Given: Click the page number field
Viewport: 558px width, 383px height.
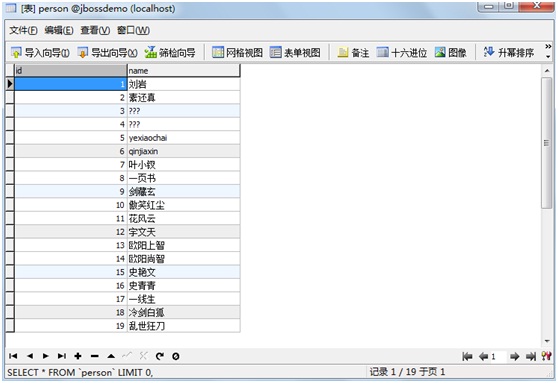Looking at the screenshot, I should [499, 356].
